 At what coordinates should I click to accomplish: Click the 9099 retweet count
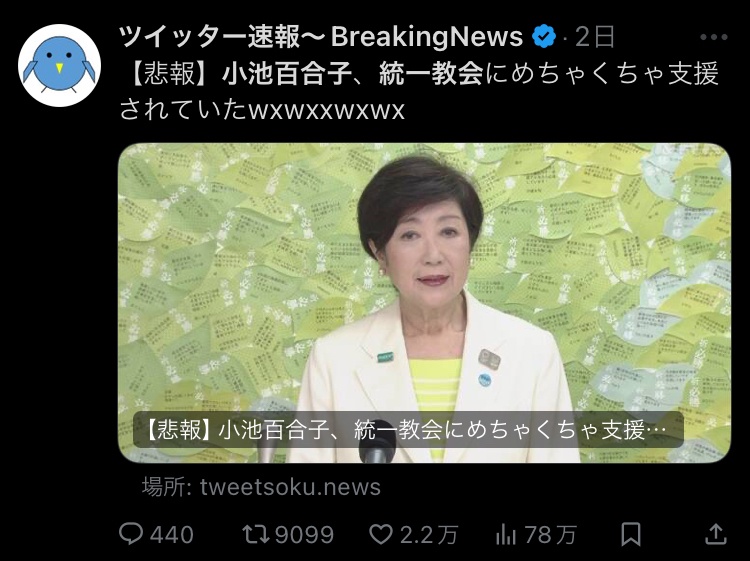(x=305, y=535)
